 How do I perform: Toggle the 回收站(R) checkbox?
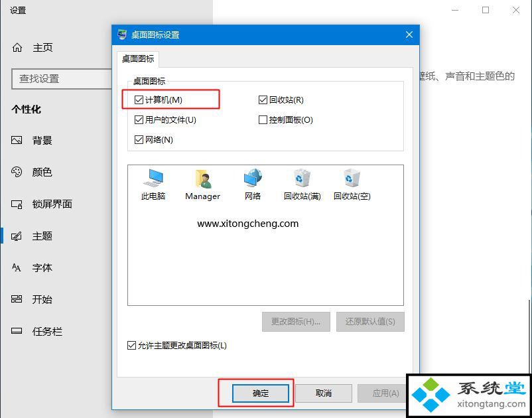(x=263, y=100)
